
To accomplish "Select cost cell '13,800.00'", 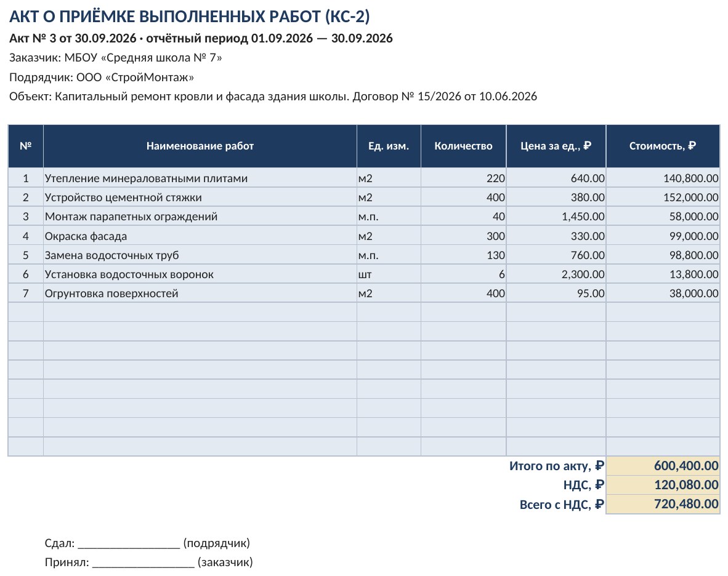I will pyautogui.click(x=663, y=274).
